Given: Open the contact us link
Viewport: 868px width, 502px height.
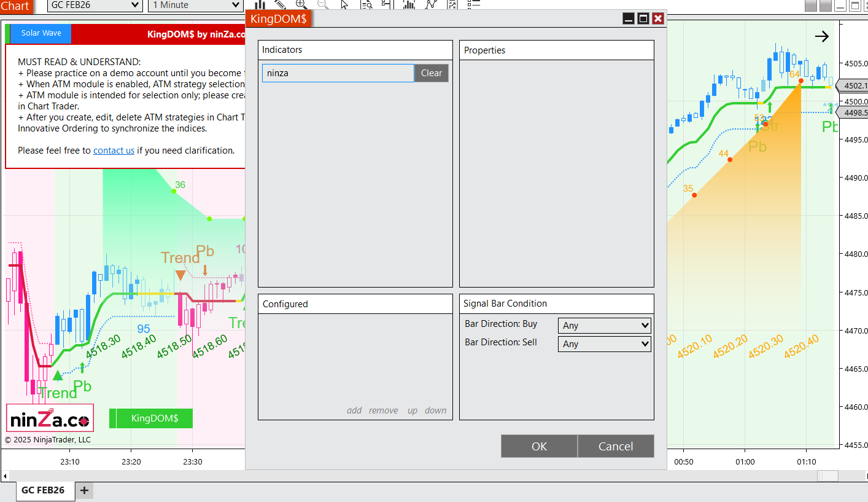Looking at the screenshot, I should point(114,151).
